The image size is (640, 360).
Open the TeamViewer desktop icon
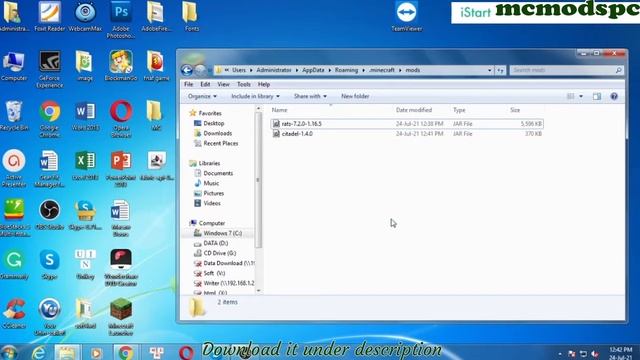click(407, 16)
